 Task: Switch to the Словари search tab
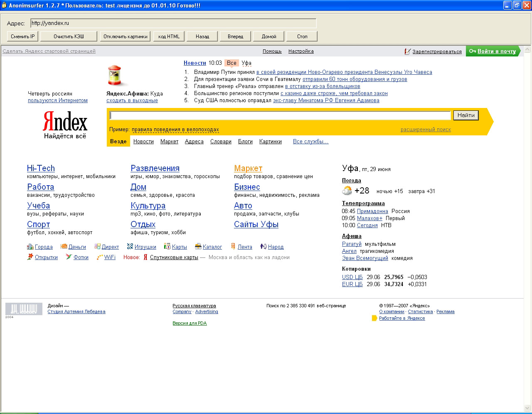[x=221, y=142]
